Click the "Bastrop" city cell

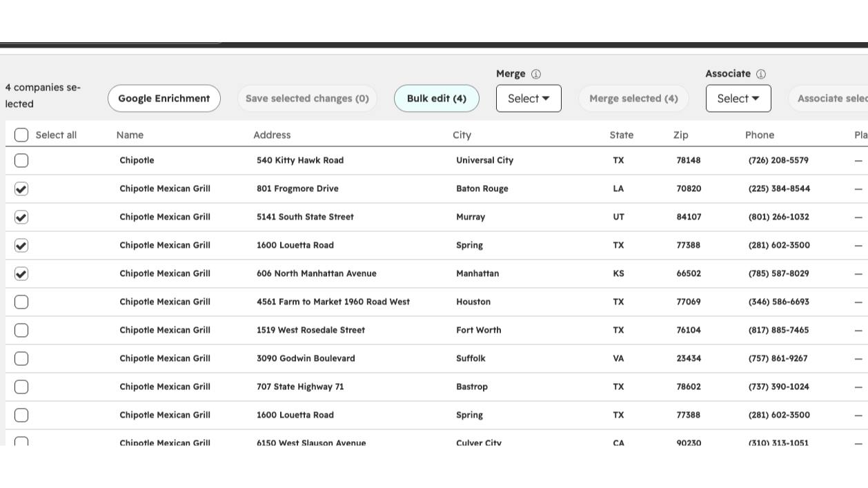[472, 387]
